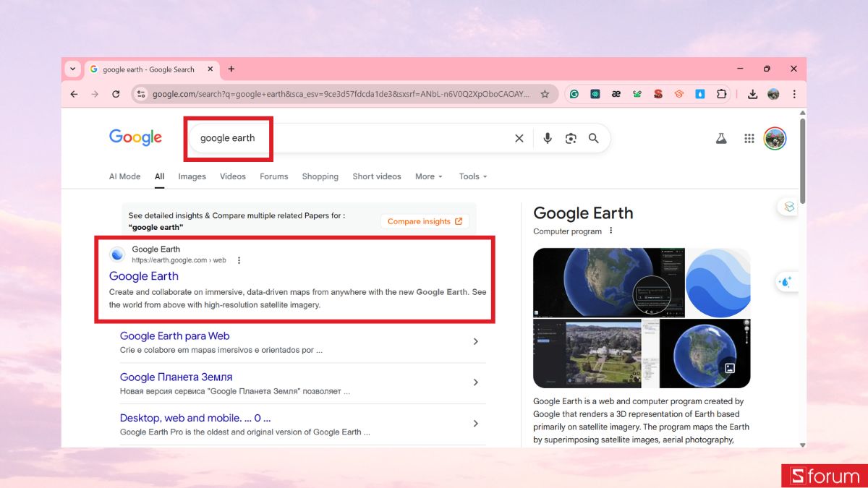Viewport: 868px width, 488px height.
Task: Clear the search query with the X icon
Action: 519,137
